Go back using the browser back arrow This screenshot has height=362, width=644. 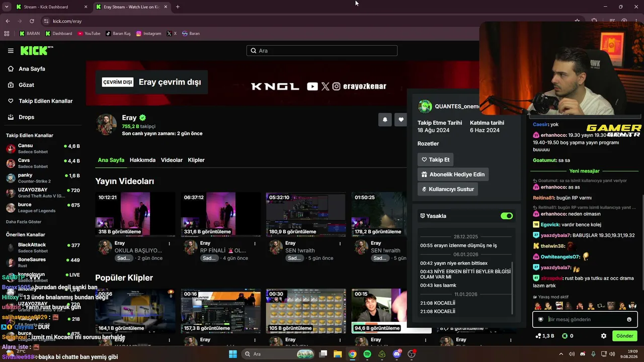click(x=8, y=21)
